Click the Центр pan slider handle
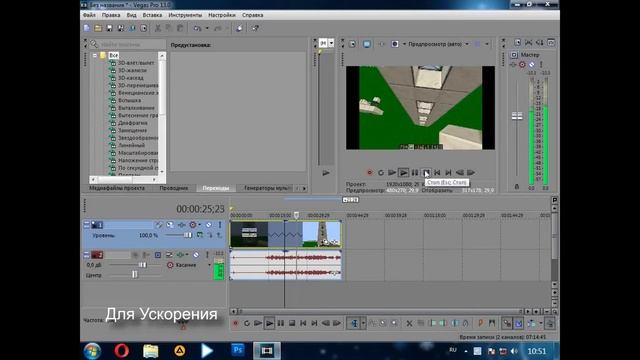 pos(134,275)
